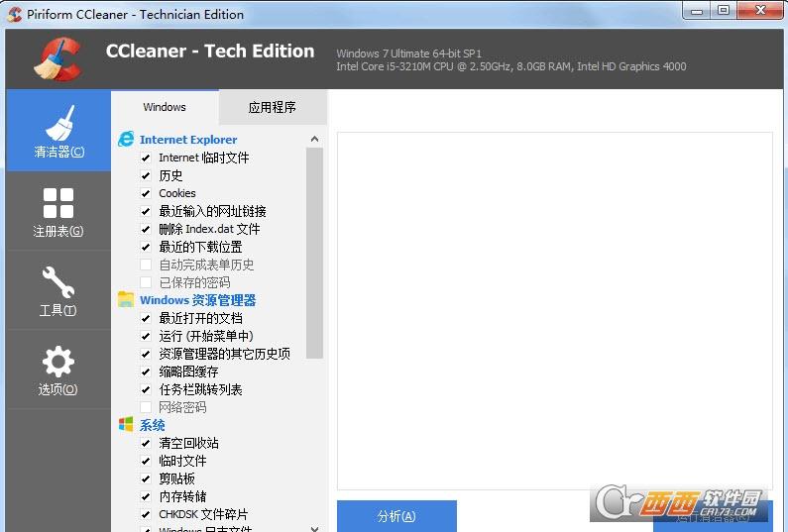The width and height of the screenshot is (788, 532).
Task: Uncheck 删除 Index.dat 文件 checkbox
Action: click(x=146, y=229)
